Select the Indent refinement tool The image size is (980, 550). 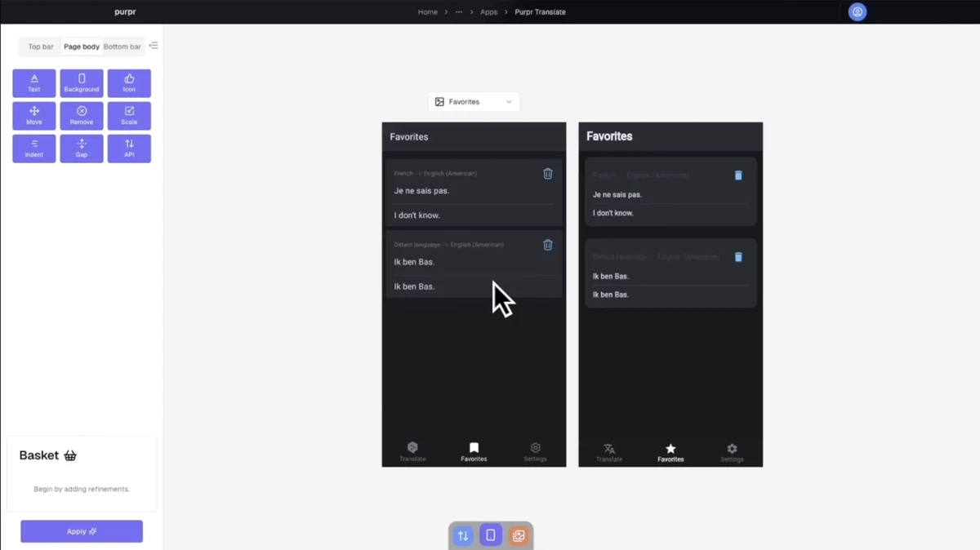[x=34, y=149]
